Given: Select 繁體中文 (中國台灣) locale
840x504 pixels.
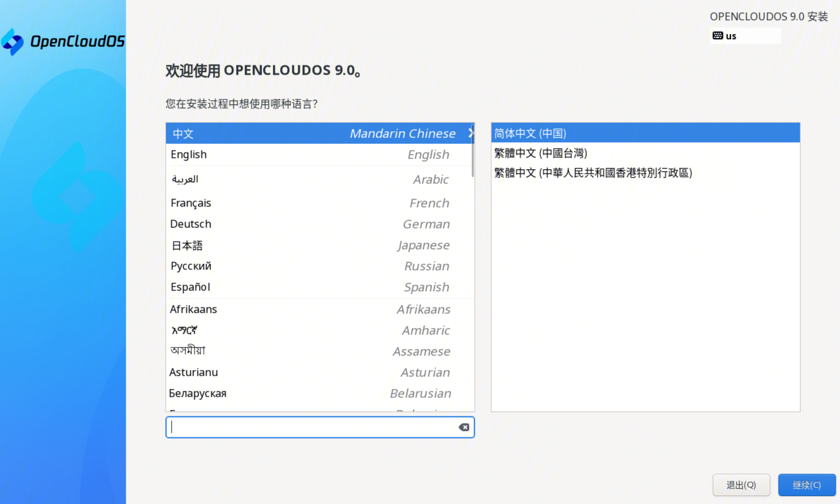Looking at the screenshot, I should tap(645, 153).
